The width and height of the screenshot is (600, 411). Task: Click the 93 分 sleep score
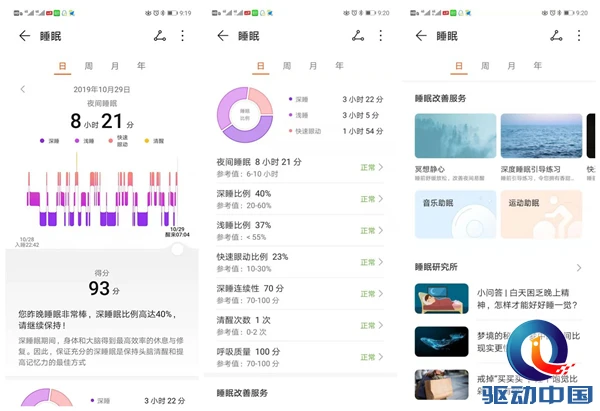[104, 288]
